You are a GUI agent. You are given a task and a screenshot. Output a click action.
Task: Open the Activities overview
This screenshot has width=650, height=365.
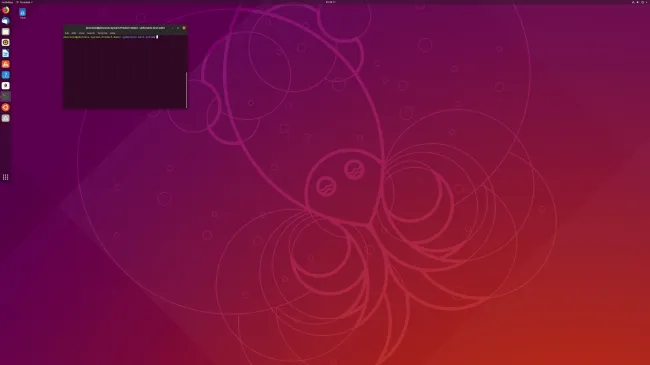(7, 2)
